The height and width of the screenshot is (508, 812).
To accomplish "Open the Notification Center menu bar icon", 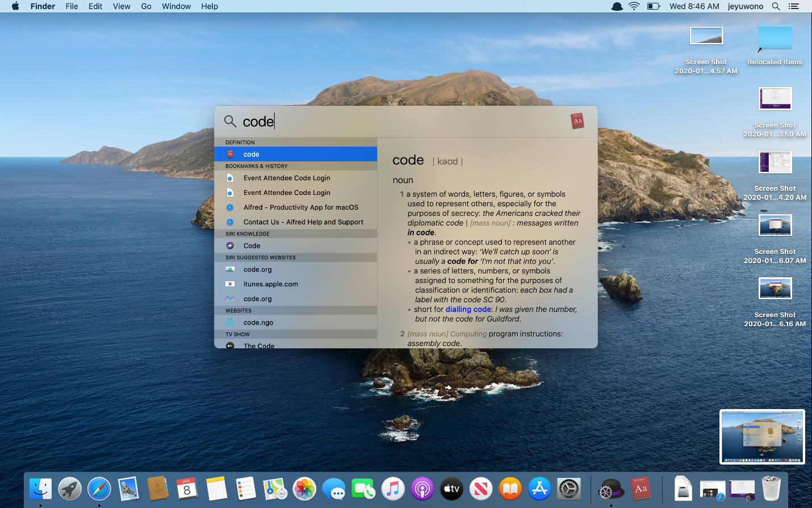I will coord(794,6).
